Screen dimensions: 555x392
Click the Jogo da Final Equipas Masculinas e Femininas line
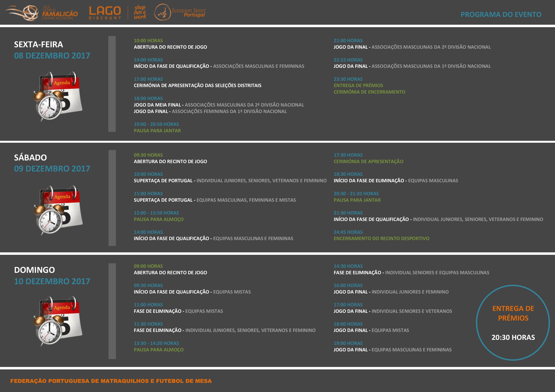pos(393,350)
